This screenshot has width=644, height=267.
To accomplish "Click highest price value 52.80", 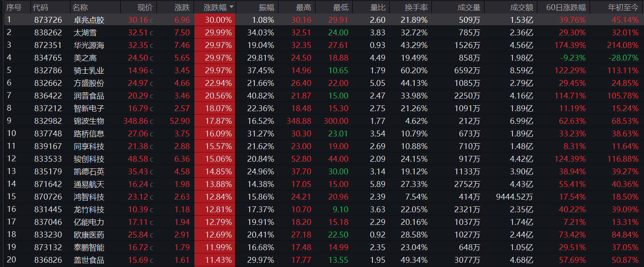I will (301, 159).
